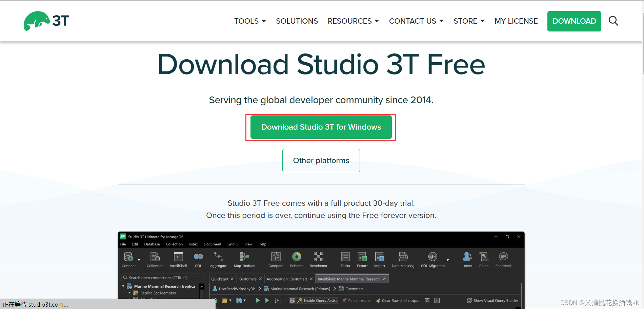This screenshot has height=309, width=644.
Task: Open the Database menu in Studio 3T
Action: [x=152, y=244]
